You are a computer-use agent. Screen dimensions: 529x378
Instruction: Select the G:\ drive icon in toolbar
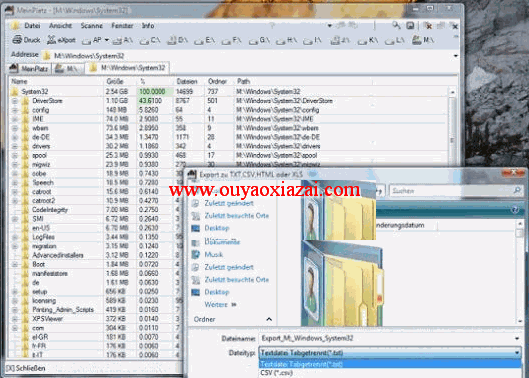pos(253,41)
